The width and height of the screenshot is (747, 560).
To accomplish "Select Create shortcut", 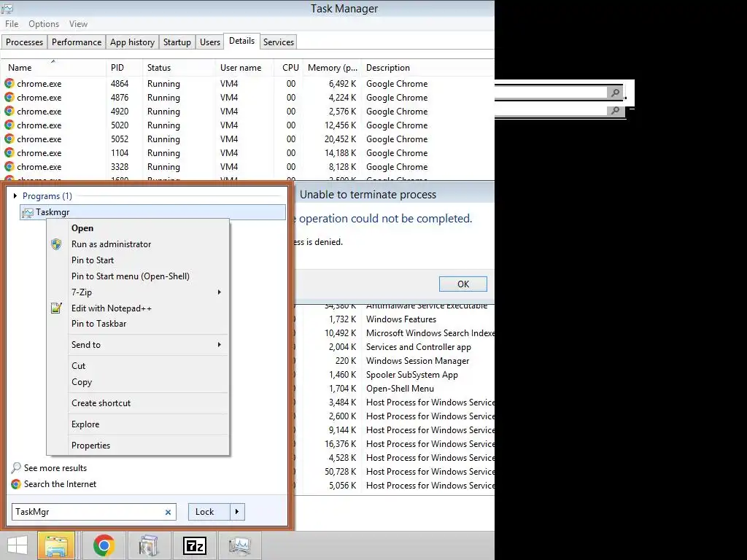I will tap(138, 402).
